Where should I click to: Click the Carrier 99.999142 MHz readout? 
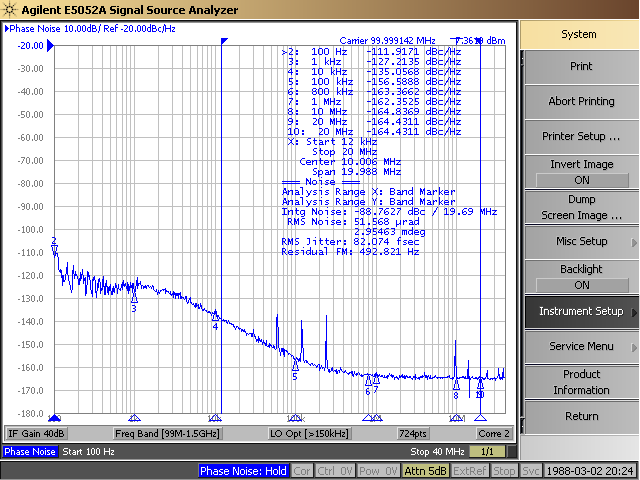pyautogui.click(x=387, y=41)
